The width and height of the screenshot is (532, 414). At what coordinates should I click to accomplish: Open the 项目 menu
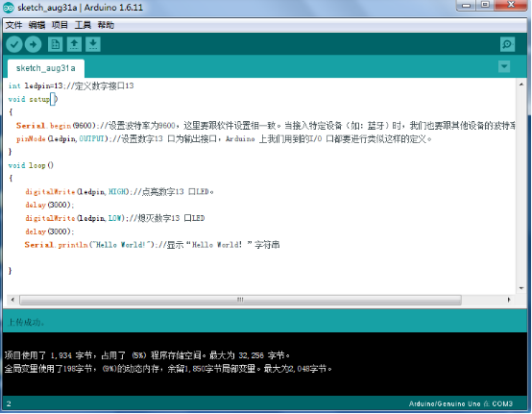60,25
